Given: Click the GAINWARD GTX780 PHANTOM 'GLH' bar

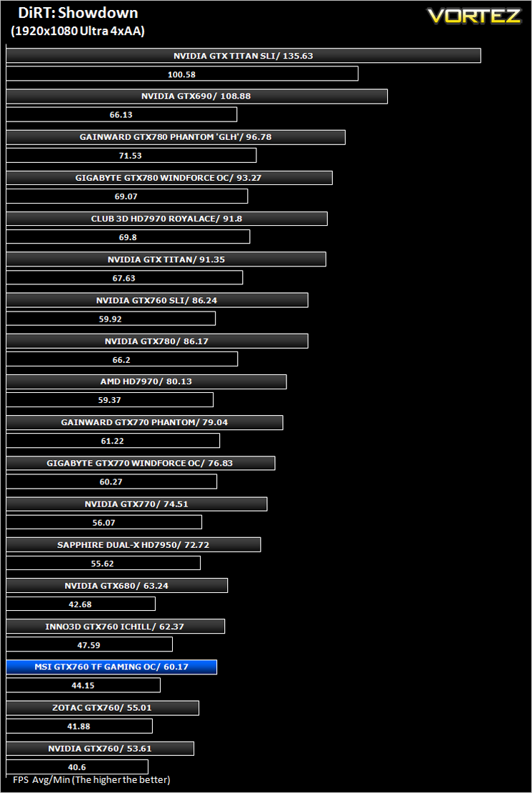Looking at the screenshot, I should (176, 137).
